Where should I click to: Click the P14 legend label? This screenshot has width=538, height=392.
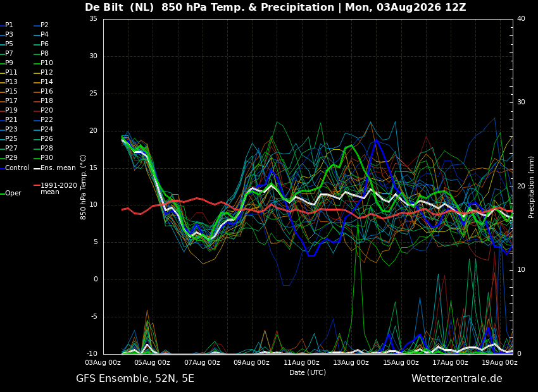[47, 82]
